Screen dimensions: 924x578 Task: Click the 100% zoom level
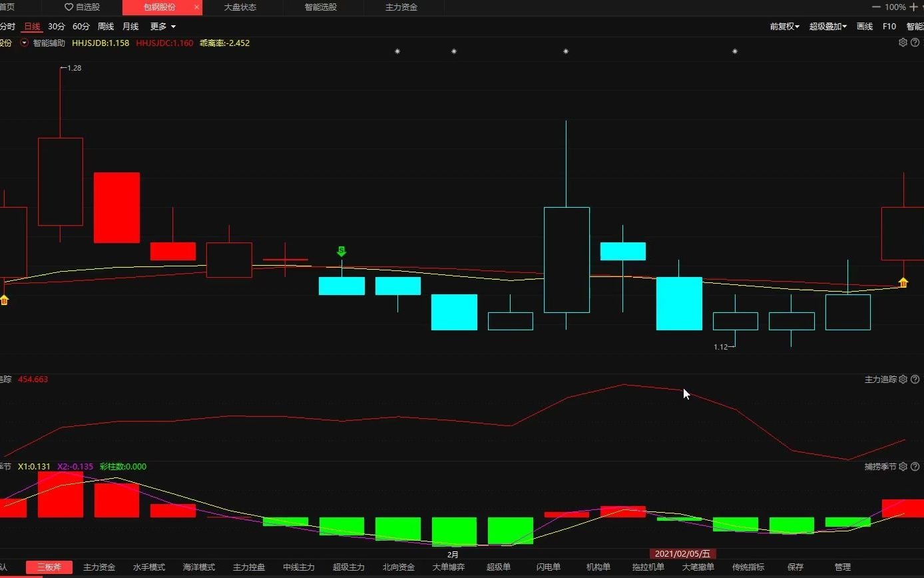[x=895, y=7]
